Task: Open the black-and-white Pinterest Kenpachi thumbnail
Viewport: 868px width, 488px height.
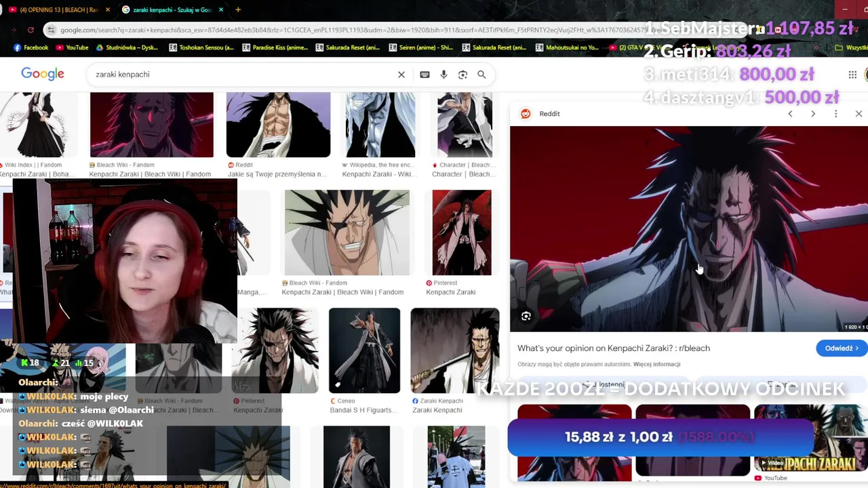Action: 275,350
